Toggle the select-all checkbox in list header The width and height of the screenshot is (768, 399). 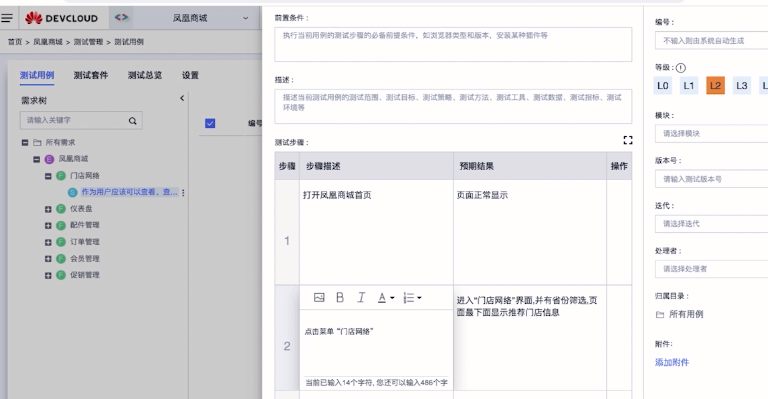coord(210,123)
